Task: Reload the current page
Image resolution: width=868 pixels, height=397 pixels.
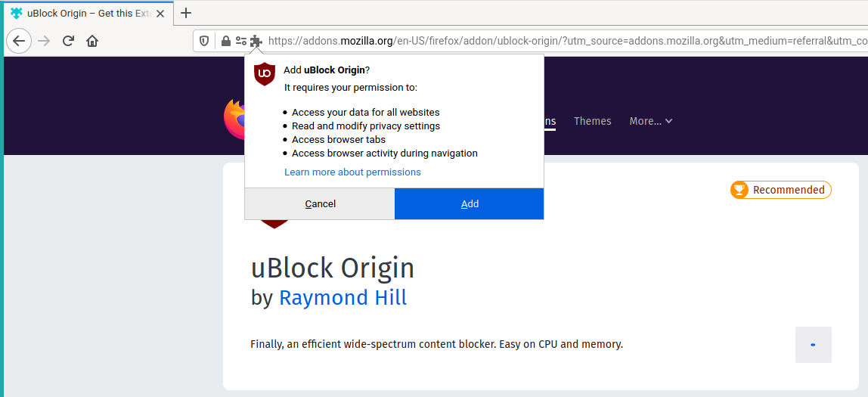Action: pos(68,41)
